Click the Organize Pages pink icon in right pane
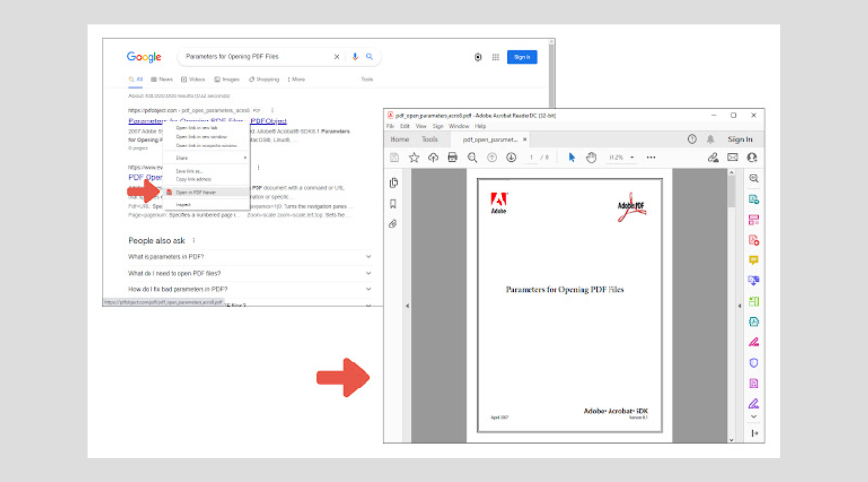 click(x=754, y=220)
